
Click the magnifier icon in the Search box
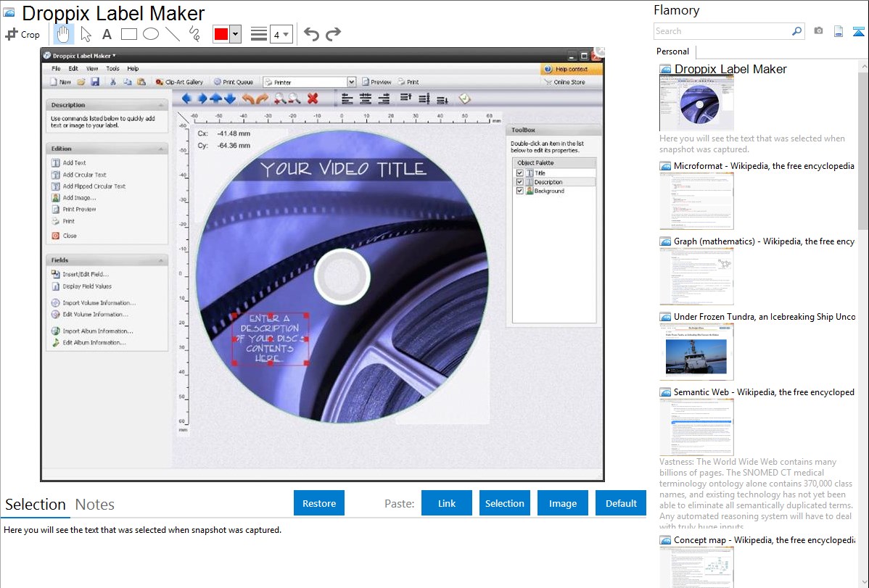click(796, 31)
